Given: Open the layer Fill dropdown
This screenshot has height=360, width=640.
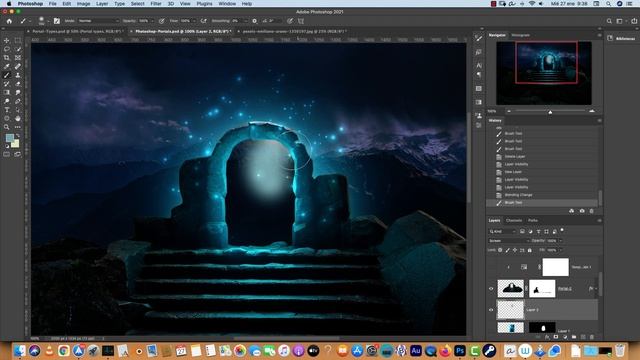Looking at the screenshot, I should (561, 250).
